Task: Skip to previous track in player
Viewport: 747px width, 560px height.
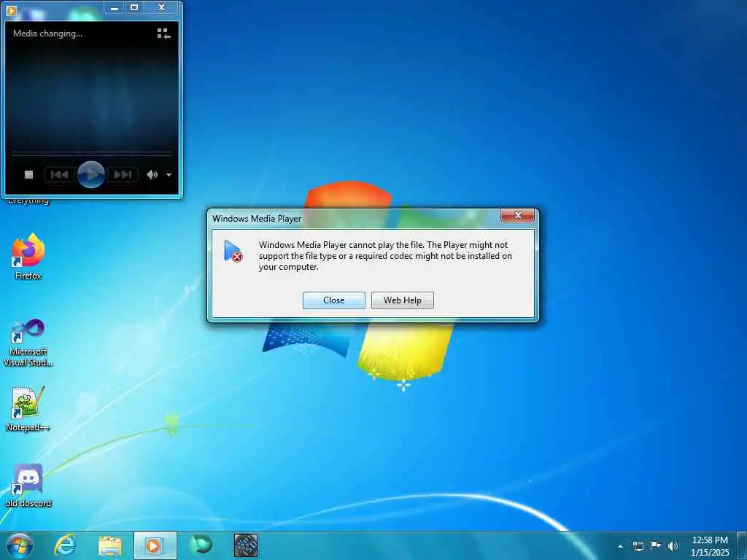Action: tap(60, 175)
